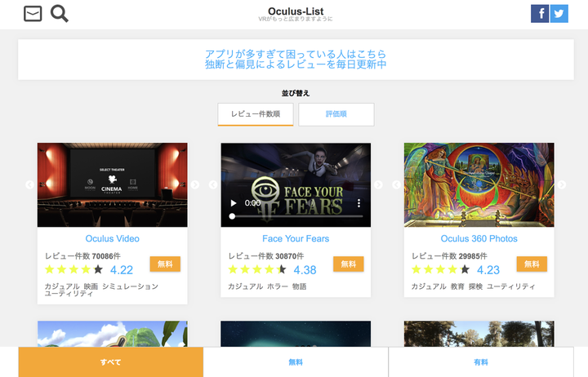Open the Oculus 360 Photos thumbnail
The image size is (588, 377).
pyautogui.click(x=479, y=184)
